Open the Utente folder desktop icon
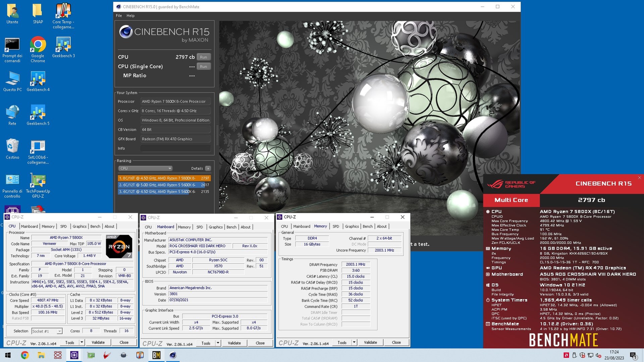Image resolution: width=644 pixels, height=362 pixels. (x=12, y=14)
